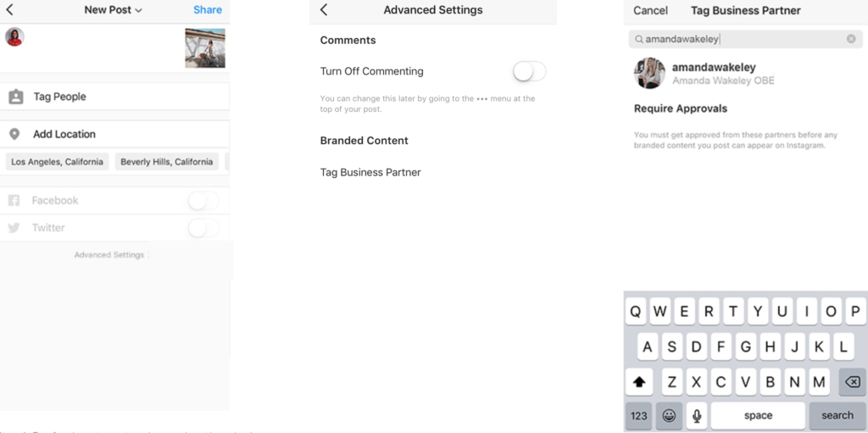Tap the back arrow on New Post

[x=10, y=10]
